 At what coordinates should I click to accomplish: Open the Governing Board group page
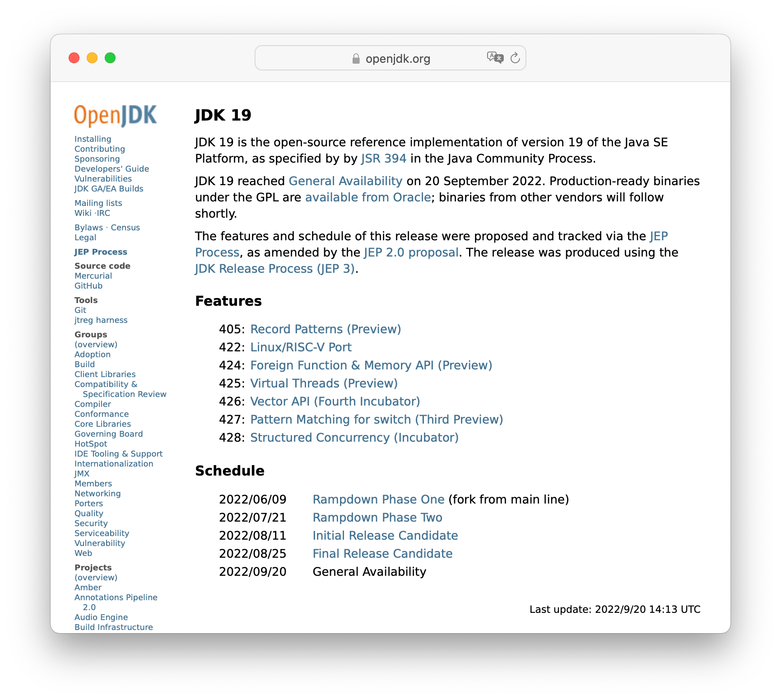pos(108,434)
